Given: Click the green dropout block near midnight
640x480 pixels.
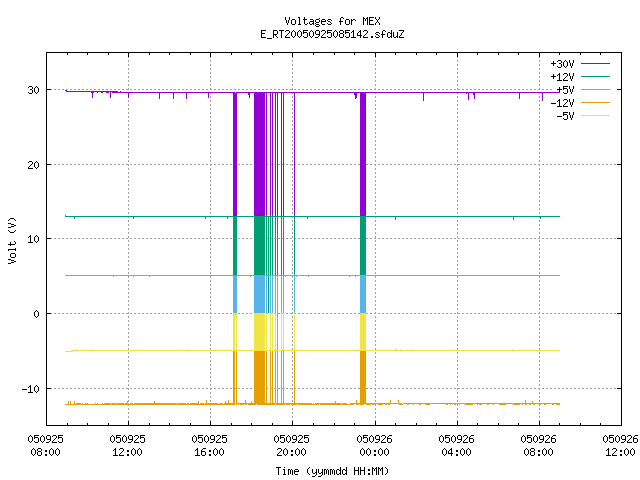Looking at the screenshot, I should pyautogui.click(x=363, y=246).
